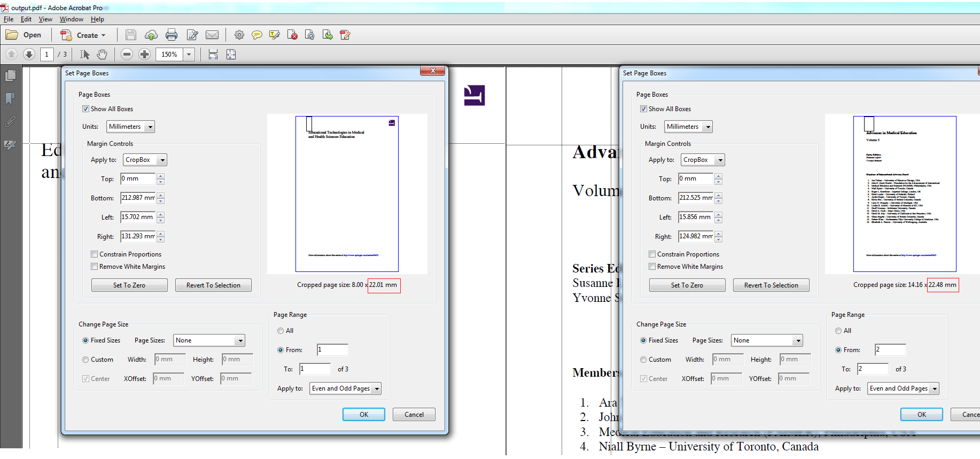Go to the next page arrow

[29, 55]
